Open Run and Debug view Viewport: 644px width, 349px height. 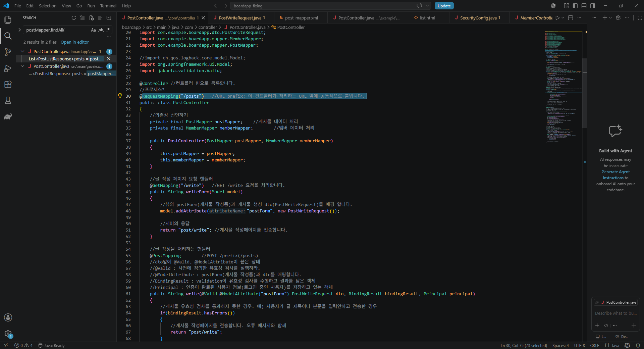point(8,68)
